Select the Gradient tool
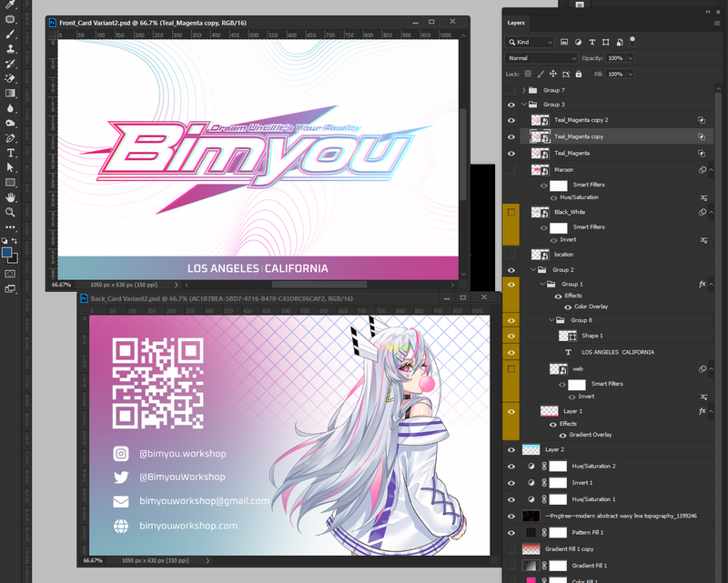 [11, 93]
